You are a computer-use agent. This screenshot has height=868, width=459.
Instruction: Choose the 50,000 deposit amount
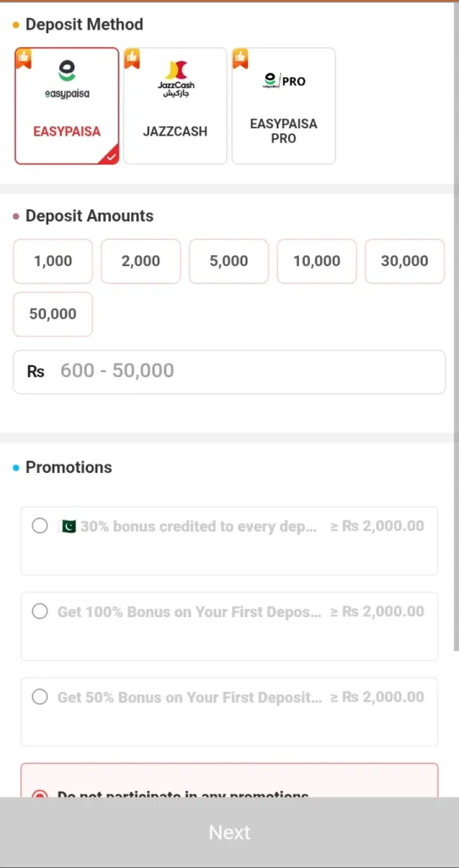coord(53,314)
